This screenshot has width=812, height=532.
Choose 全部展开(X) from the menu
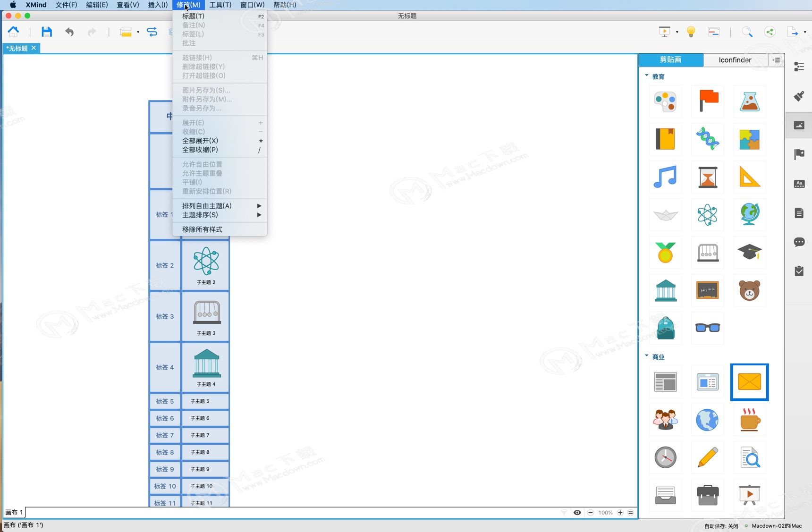point(220,141)
